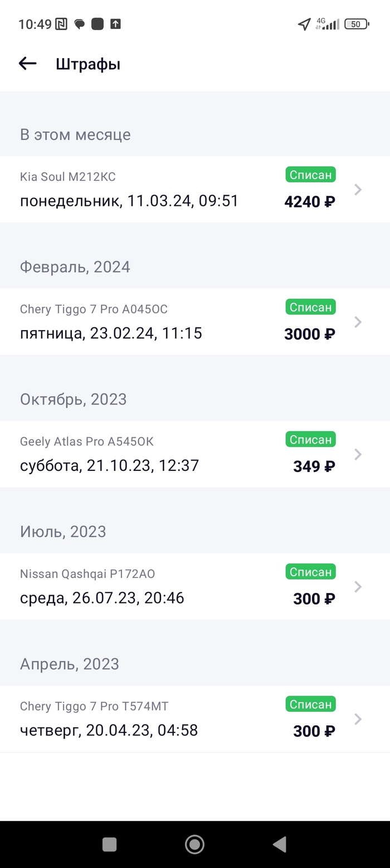Image resolution: width=390 pixels, height=868 pixels.
Task: Open the четверг, 20.04.23 fine entry
Action: click(x=109, y=730)
